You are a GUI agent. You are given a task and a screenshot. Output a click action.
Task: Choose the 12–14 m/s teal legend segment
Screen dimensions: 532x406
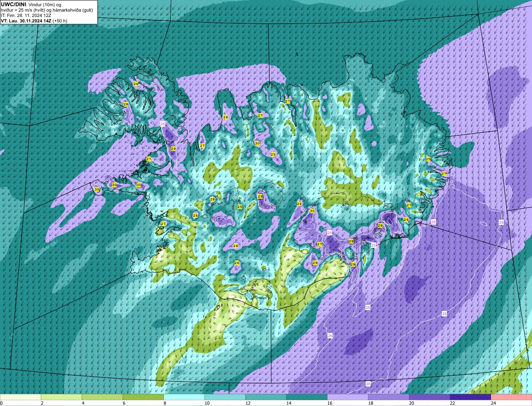click(x=266, y=397)
